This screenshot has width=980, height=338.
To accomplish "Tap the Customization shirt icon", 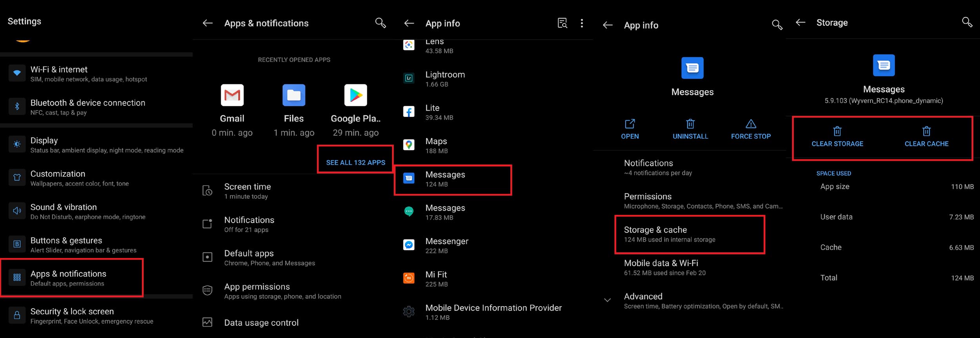I will (x=17, y=178).
